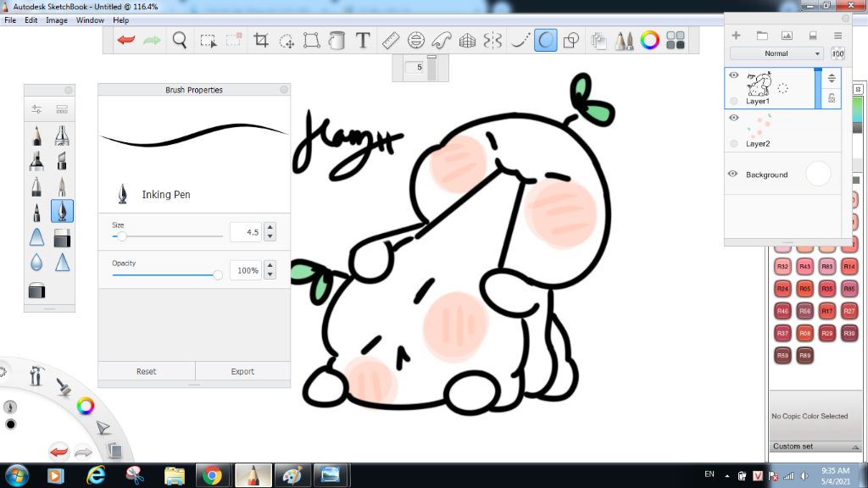Open the brush palette pencils icon in toolbar

[x=624, y=40]
